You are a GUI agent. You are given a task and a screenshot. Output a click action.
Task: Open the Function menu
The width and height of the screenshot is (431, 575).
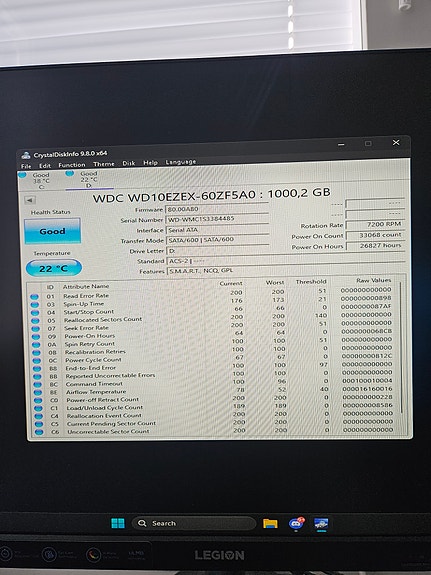pyautogui.click(x=72, y=165)
